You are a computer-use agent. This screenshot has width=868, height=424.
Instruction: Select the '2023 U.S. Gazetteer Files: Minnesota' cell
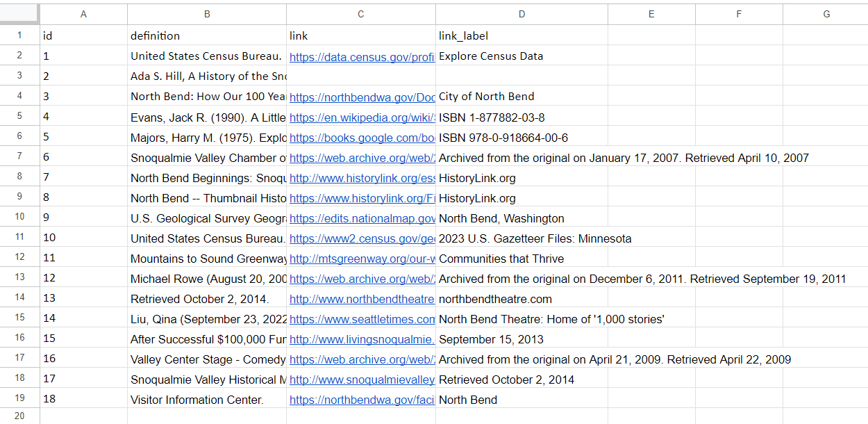point(522,238)
